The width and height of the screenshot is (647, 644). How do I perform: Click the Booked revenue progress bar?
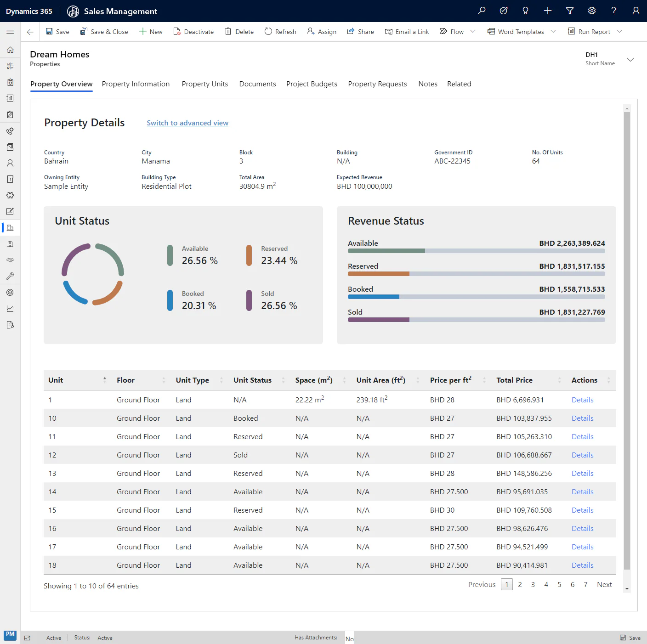point(477,297)
